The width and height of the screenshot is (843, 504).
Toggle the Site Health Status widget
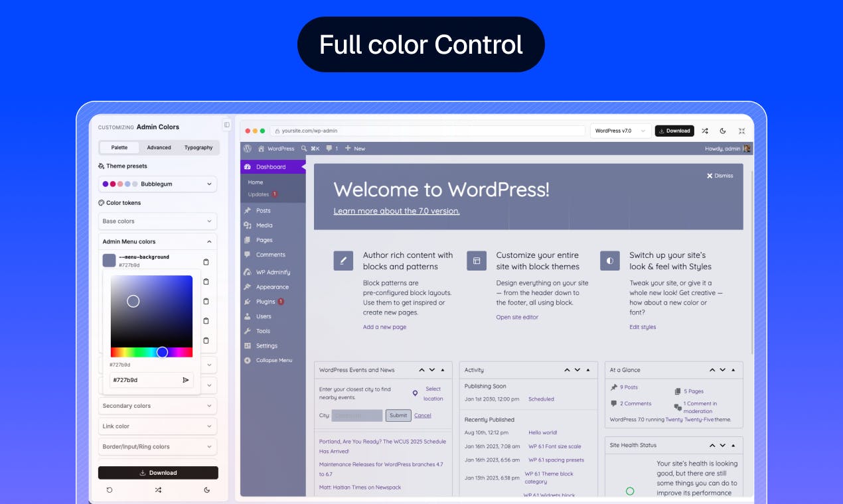[733, 446]
